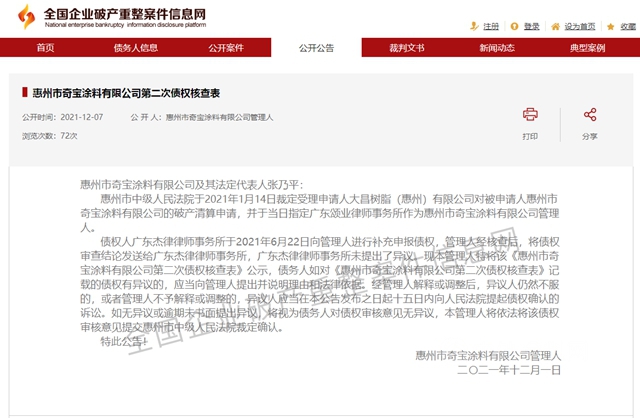Go to the 首页 tab
Image resolution: width=640 pixels, height=418 pixels.
(45, 48)
